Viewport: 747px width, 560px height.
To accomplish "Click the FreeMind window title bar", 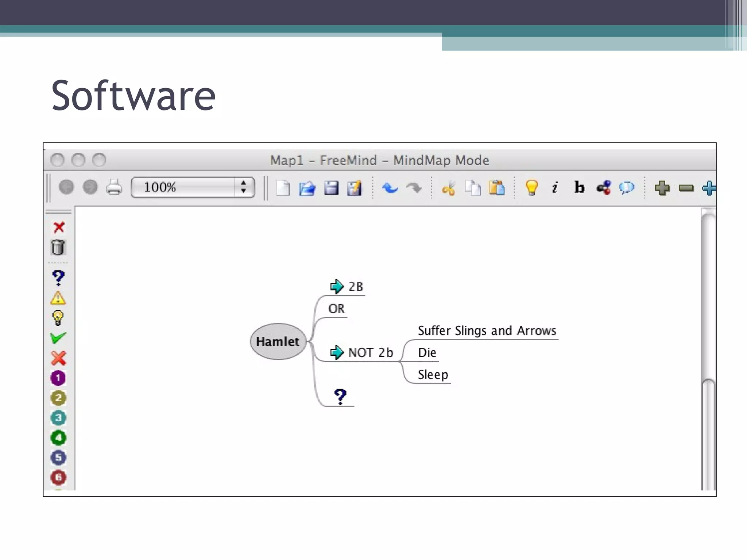I will tap(379, 160).
